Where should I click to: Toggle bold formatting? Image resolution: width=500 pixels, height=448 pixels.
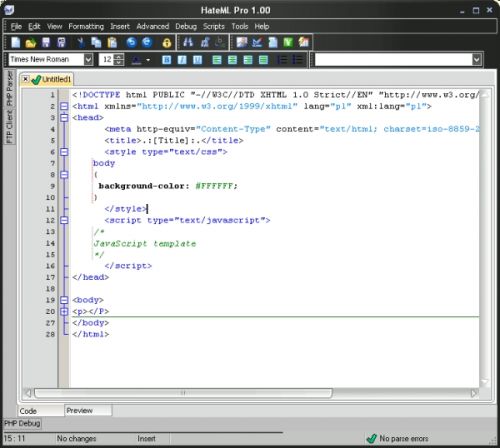click(x=167, y=60)
